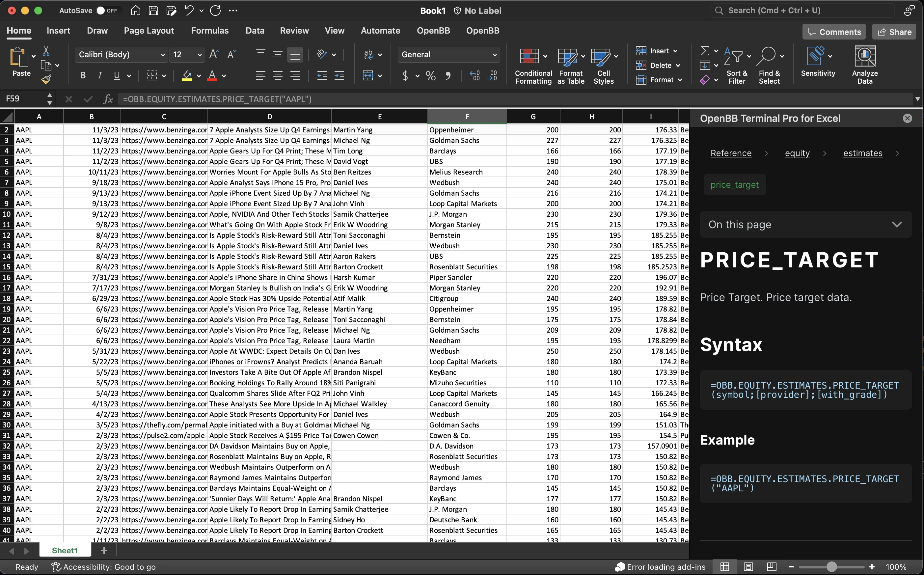Click the Share button
This screenshot has height=575, width=924.
894,32
